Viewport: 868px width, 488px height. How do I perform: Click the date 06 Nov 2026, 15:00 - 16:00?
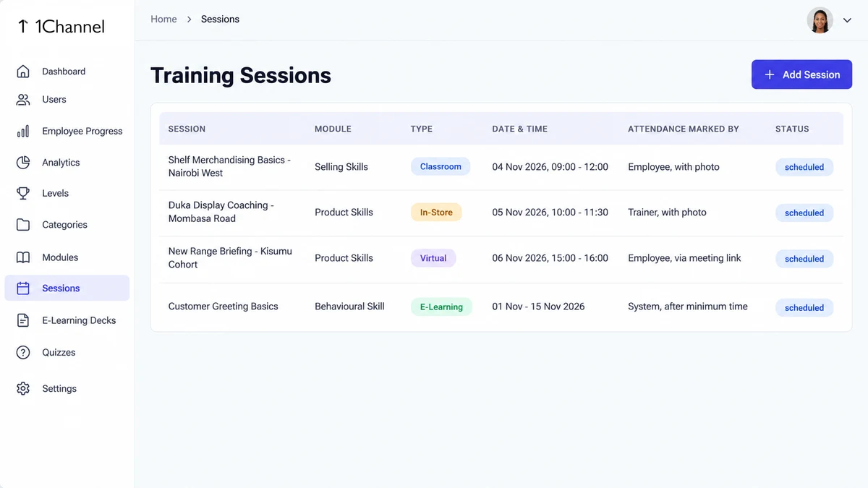pos(550,258)
